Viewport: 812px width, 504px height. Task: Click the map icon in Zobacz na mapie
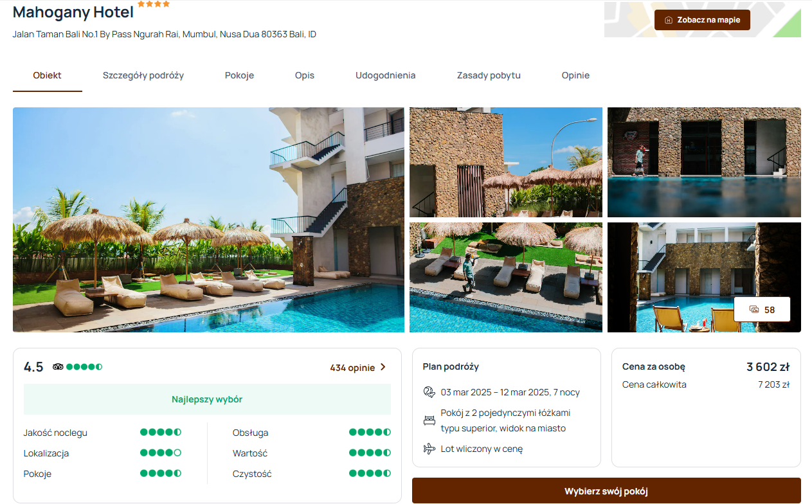[x=669, y=20]
